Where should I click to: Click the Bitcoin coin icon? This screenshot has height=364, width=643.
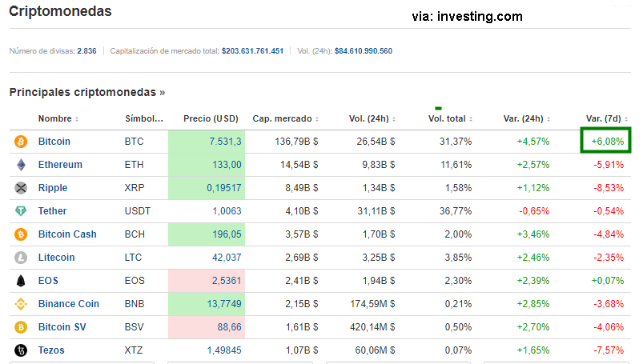(21, 142)
